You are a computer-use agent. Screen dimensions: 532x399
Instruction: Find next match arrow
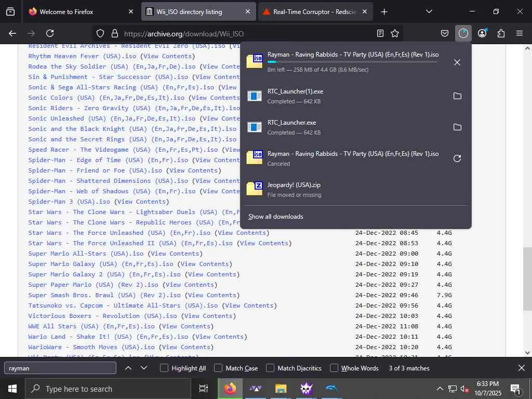tap(144, 368)
